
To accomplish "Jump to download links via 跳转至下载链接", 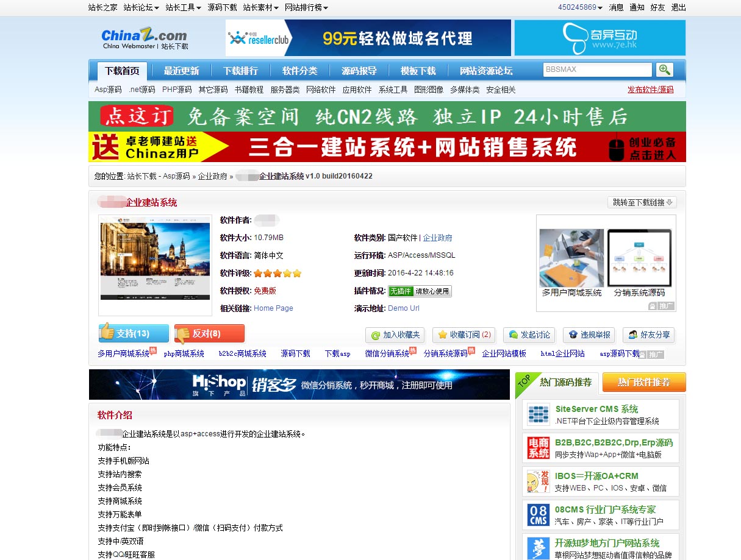I will (x=642, y=202).
